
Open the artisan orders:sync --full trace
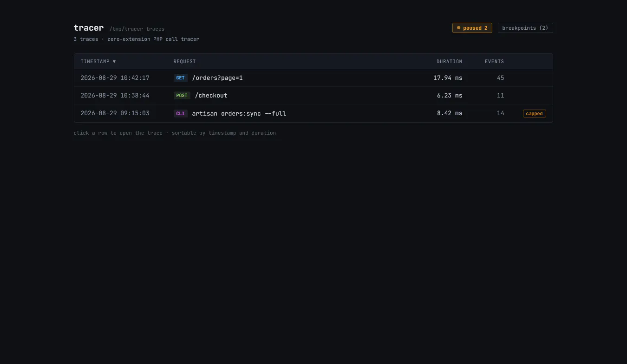click(x=313, y=113)
